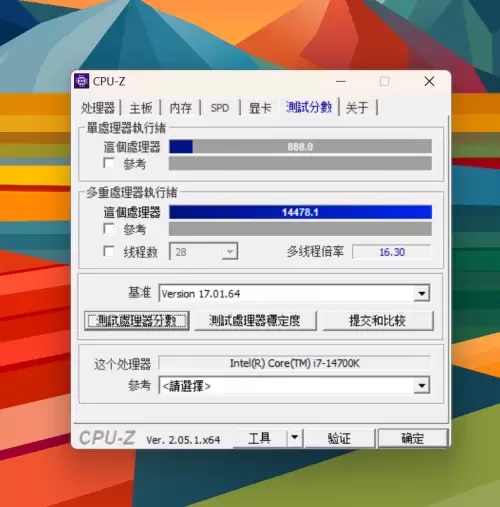The width and height of the screenshot is (500, 507).
Task: Click the CPU-Z title text
Action: click(109, 81)
